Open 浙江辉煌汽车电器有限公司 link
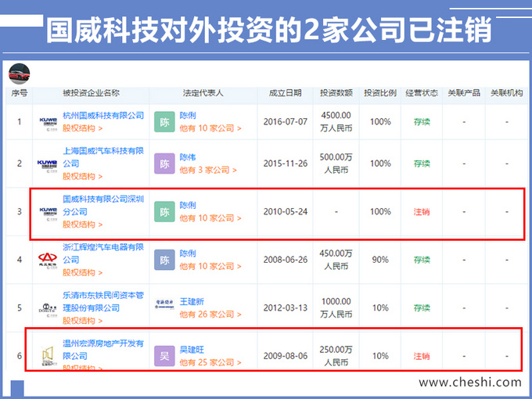The height and width of the screenshot is (399, 532). [x=103, y=253]
